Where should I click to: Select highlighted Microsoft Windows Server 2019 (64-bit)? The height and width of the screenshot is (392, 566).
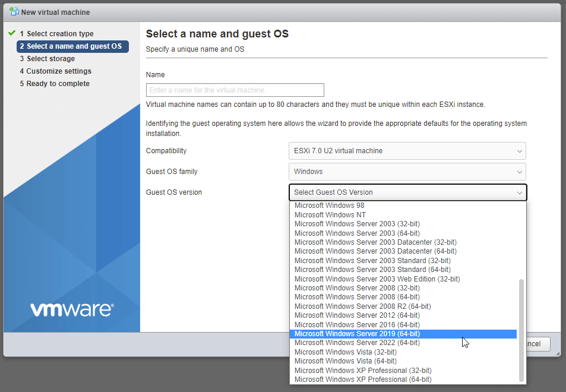point(403,334)
